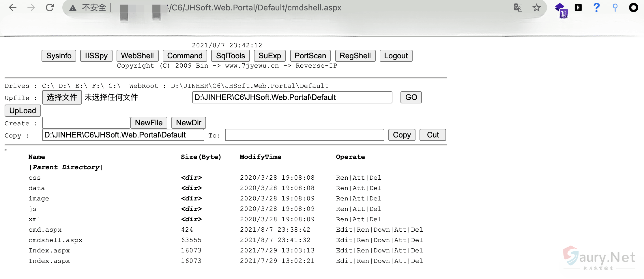Click the translate page icon
Viewport: 644px width, 279px height.
[518, 8]
